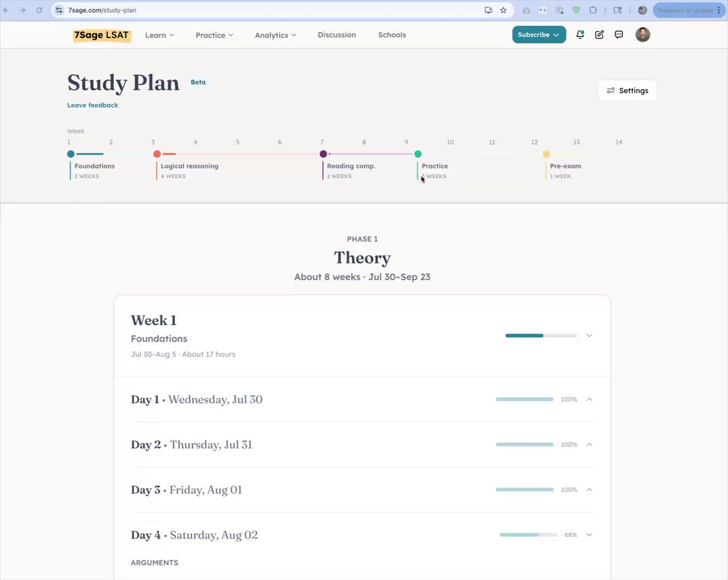Click Day 1 100% progress bar
This screenshot has height=580, width=728.
coord(524,400)
